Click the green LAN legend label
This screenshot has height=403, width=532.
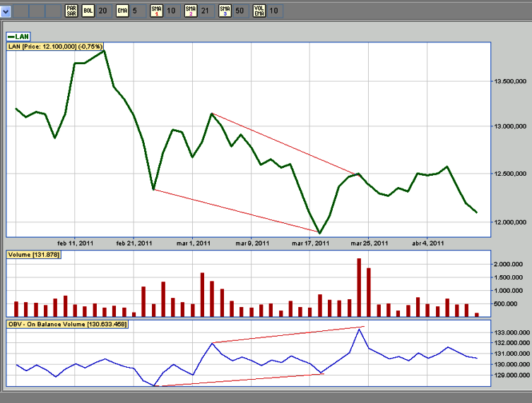[x=20, y=36]
